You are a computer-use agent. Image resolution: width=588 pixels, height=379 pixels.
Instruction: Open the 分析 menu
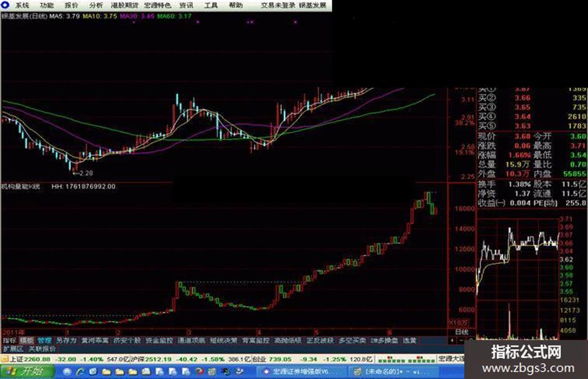tap(96, 5)
